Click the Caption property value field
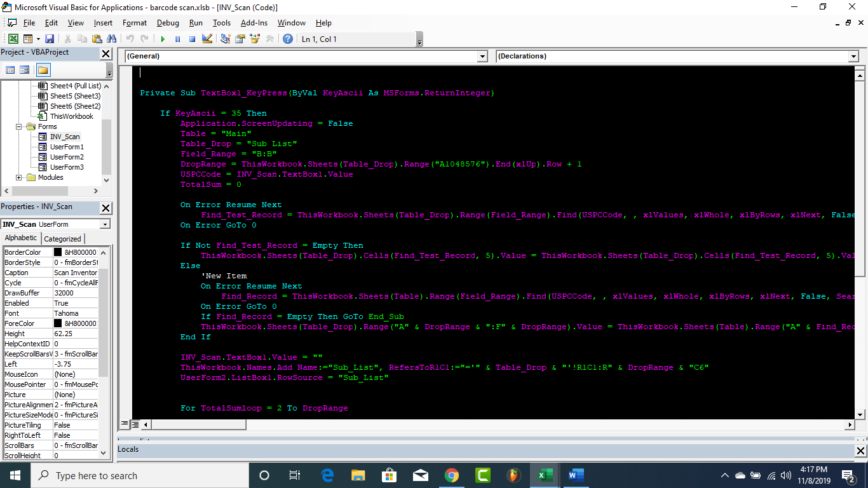 point(76,273)
